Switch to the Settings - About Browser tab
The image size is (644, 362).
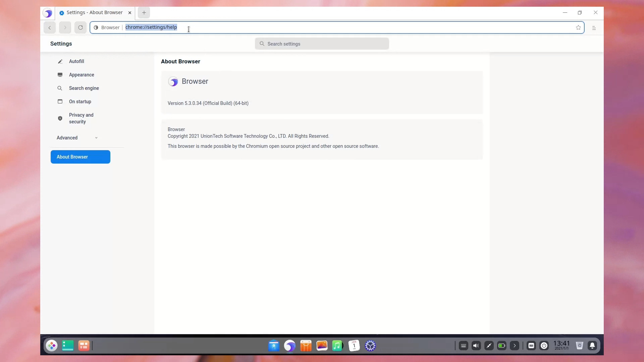pyautogui.click(x=91, y=13)
